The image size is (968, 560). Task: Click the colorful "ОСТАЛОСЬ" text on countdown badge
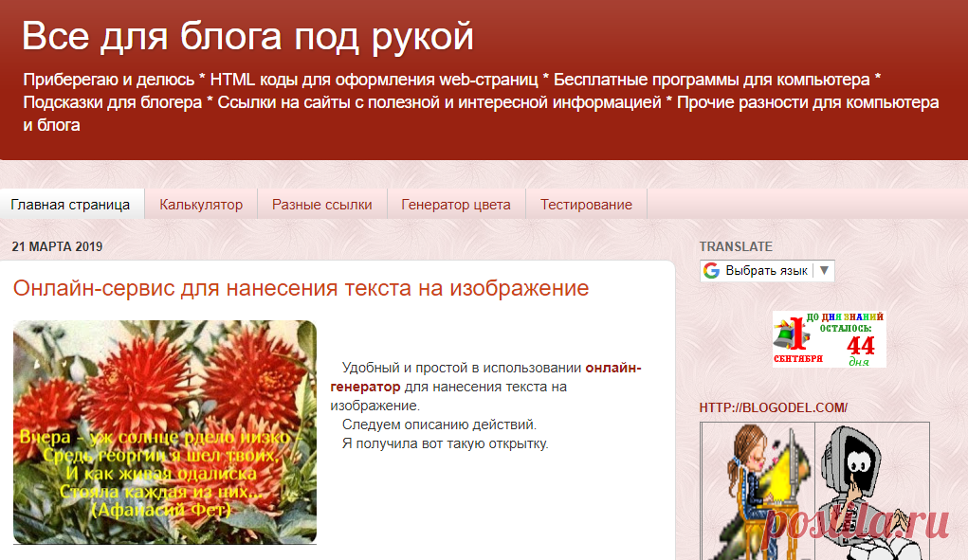pos(847,328)
